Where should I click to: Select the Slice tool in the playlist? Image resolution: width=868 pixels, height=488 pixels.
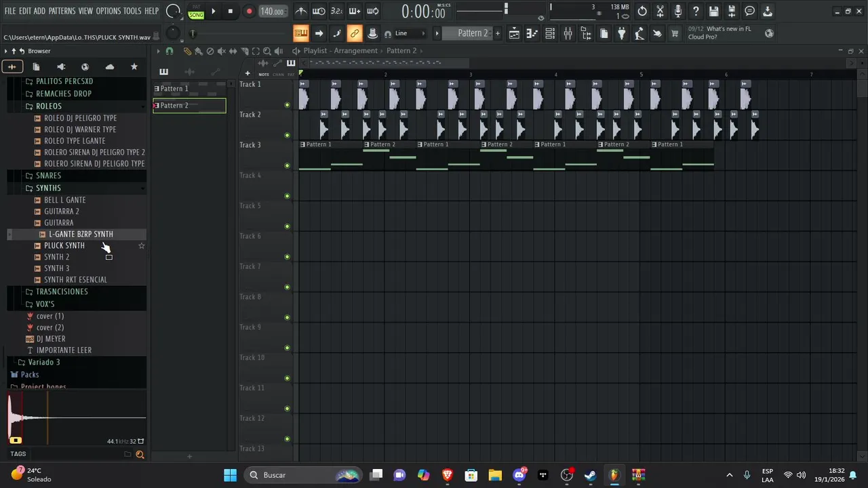click(245, 51)
